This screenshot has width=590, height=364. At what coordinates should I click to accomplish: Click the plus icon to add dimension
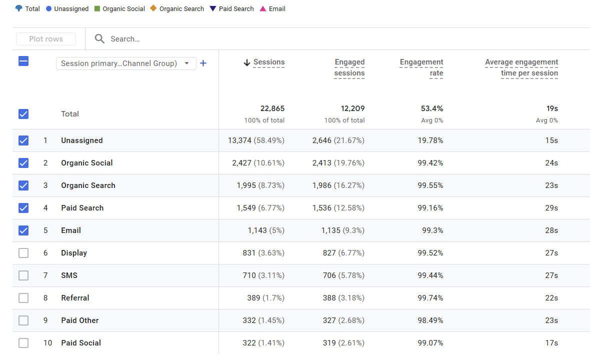pyautogui.click(x=203, y=63)
